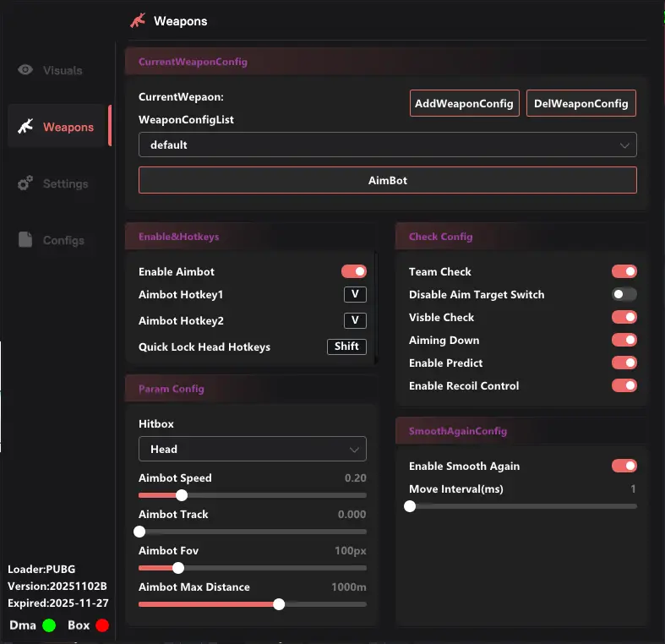
Task: Expand the Hitbox dropdown showing Head
Action: coord(252,449)
